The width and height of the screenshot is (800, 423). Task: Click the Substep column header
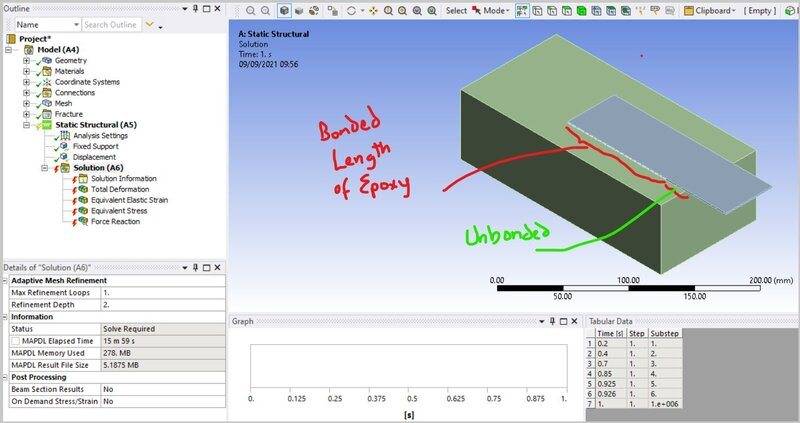tap(665, 333)
